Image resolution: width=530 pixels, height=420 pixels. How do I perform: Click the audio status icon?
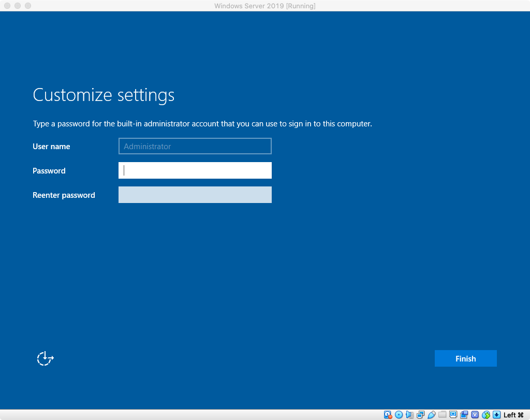click(x=410, y=415)
